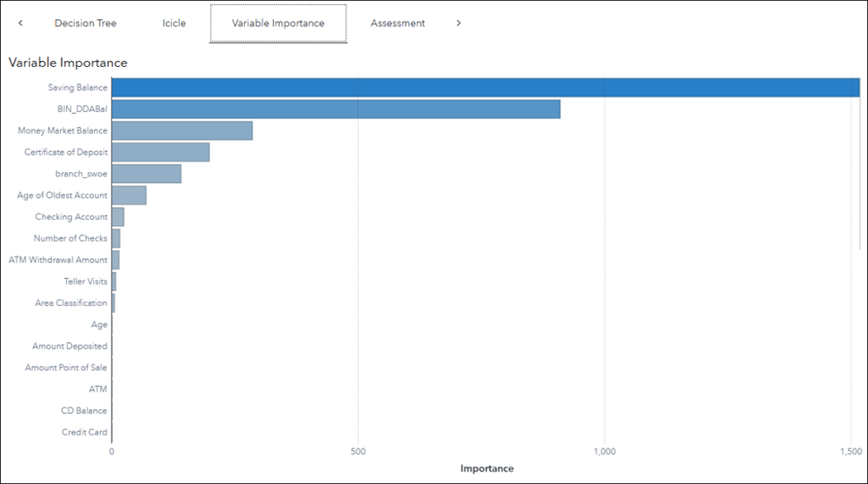The height and width of the screenshot is (484, 868).
Task: Click the Certificate of Deposit bar
Action: (x=161, y=152)
